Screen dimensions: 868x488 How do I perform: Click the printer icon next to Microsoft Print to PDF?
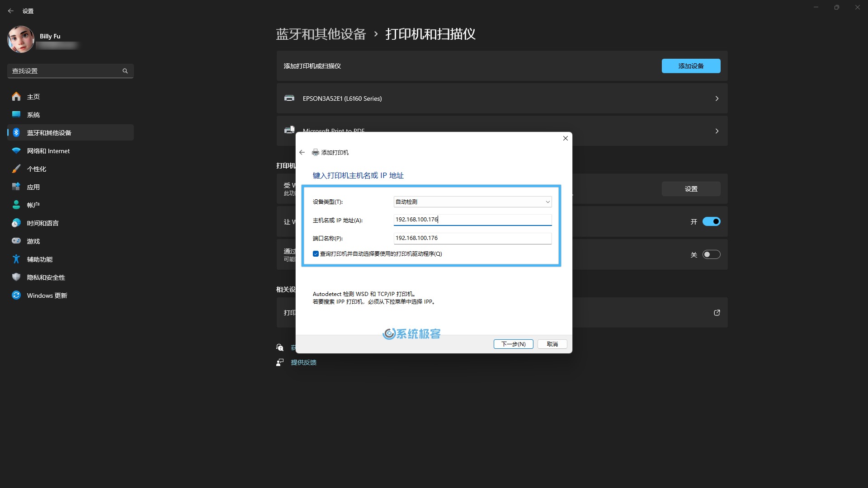pyautogui.click(x=288, y=130)
